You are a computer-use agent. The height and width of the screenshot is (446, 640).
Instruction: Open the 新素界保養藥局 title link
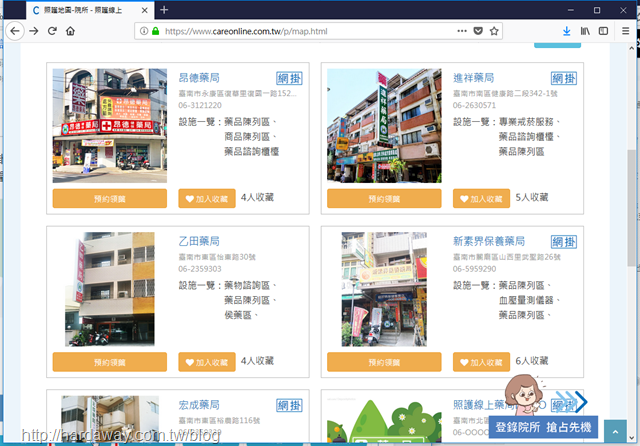(489, 241)
